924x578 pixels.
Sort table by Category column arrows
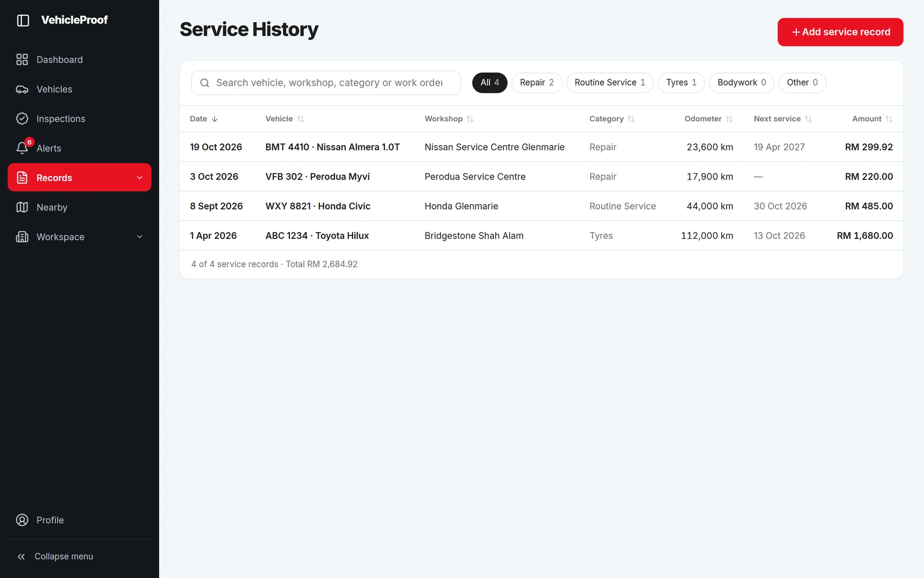(x=631, y=119)
